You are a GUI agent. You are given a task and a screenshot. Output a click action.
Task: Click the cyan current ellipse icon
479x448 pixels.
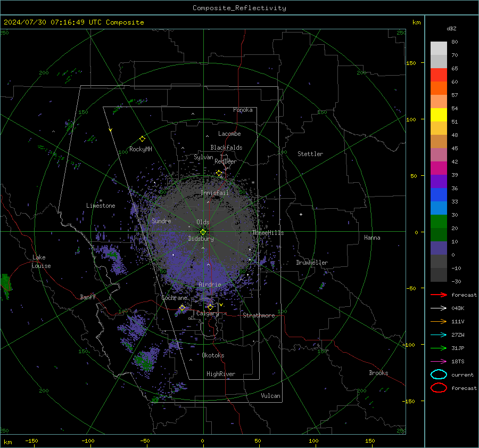click(439, 374)
